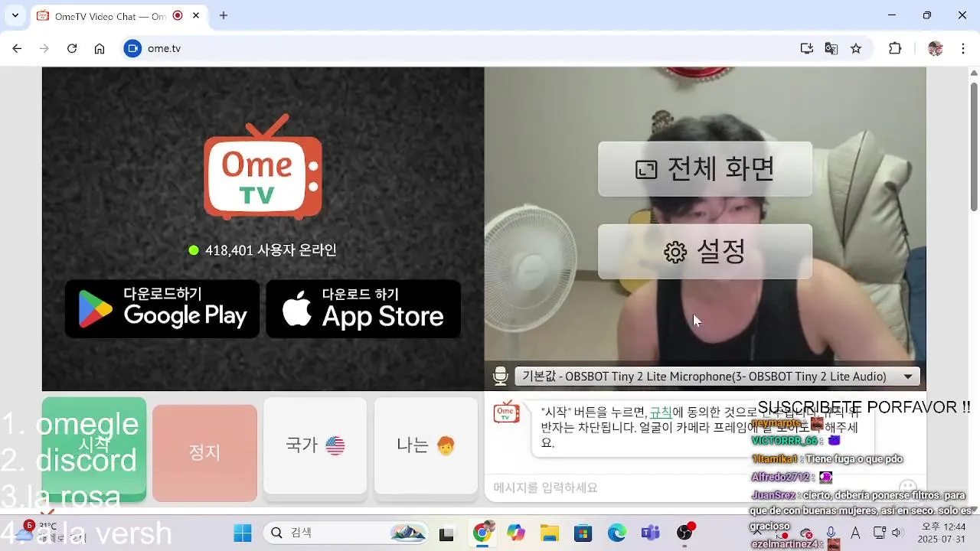The image size is (980, 551).
Task: Click the 전체 화면 fullscreen button
Action: (705, 168)
